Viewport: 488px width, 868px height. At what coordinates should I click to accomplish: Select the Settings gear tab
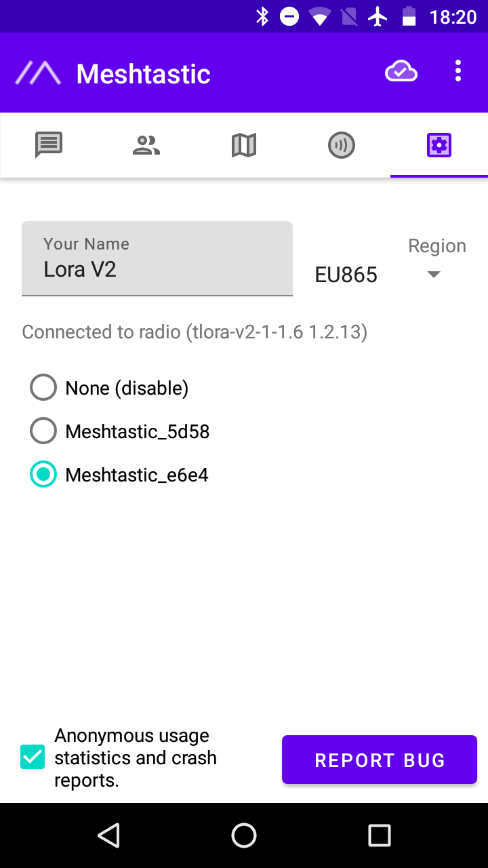coord(439,145)
